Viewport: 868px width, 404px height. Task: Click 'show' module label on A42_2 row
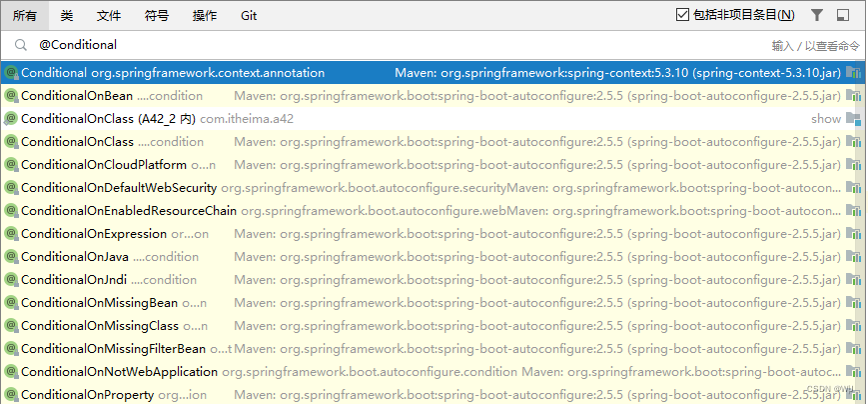(826, 119)
